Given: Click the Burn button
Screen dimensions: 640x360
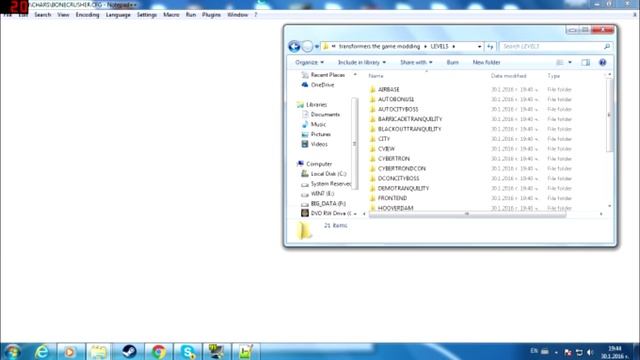Looking at the screenshot, I should (453, 62).
